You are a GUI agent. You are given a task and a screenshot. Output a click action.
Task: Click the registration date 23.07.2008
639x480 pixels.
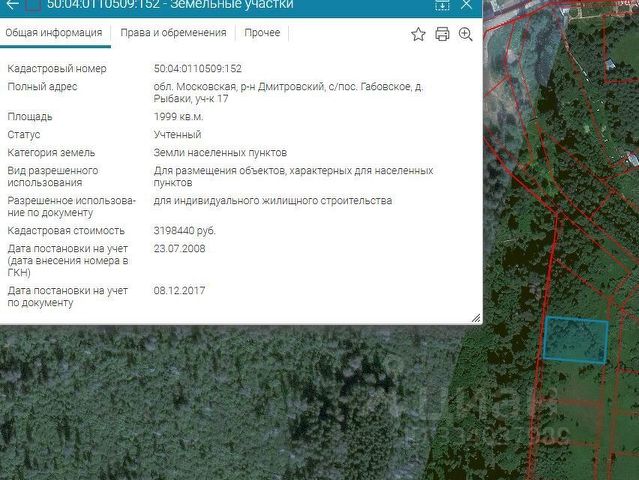tap(179, 249)
